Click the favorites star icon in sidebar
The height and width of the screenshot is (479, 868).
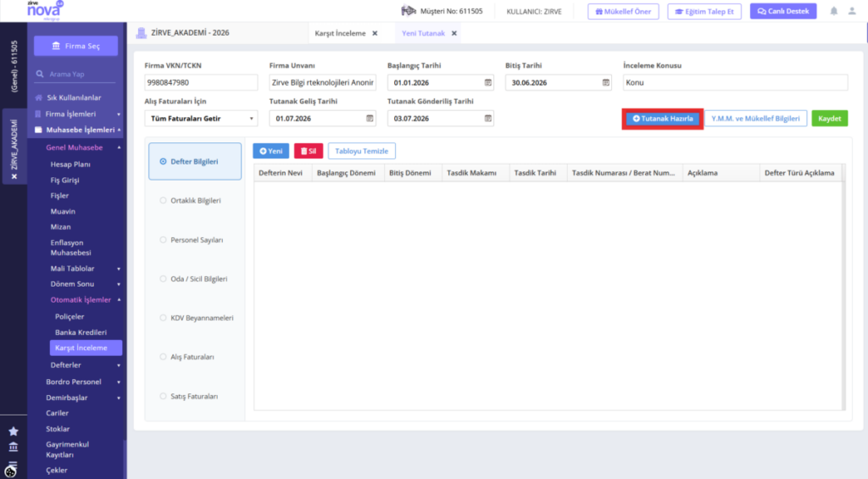[x=14, y=431]
